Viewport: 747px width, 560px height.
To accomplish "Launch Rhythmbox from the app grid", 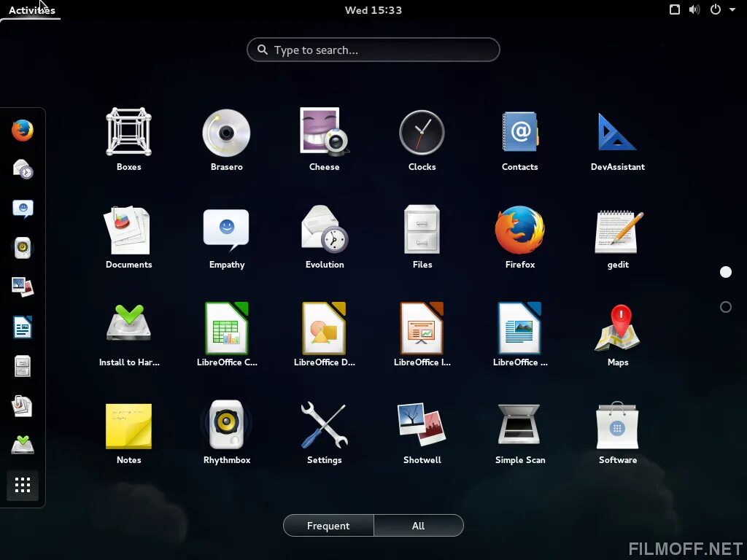I will tap(226, 432).
